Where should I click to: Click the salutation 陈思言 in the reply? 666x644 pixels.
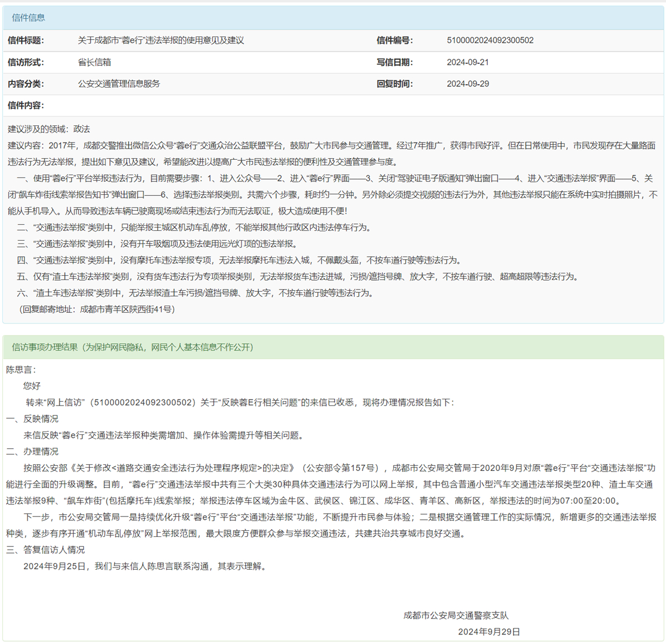click(21, 369)
